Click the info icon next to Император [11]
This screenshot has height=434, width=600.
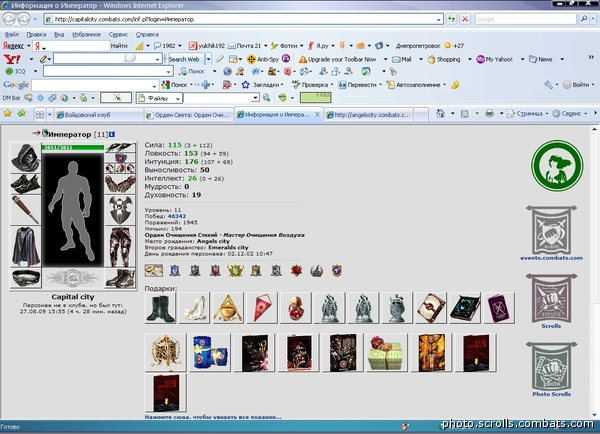112,134
